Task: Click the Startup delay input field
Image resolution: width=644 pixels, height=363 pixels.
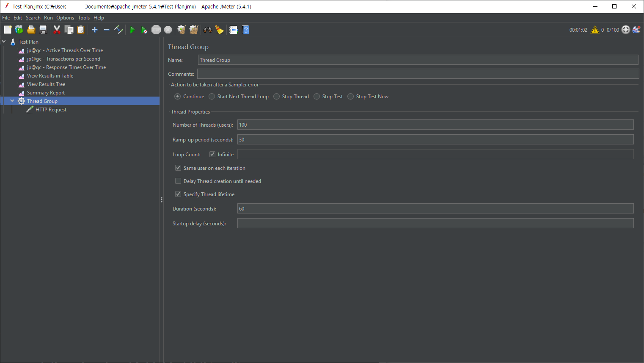Action: coord(435,223)
